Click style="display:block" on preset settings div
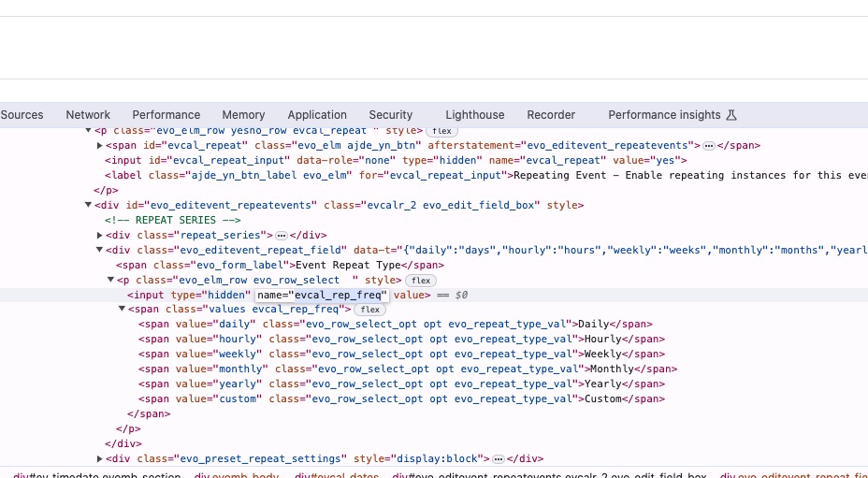This screenshot has height=478, width=868. (x=418, y=458)
